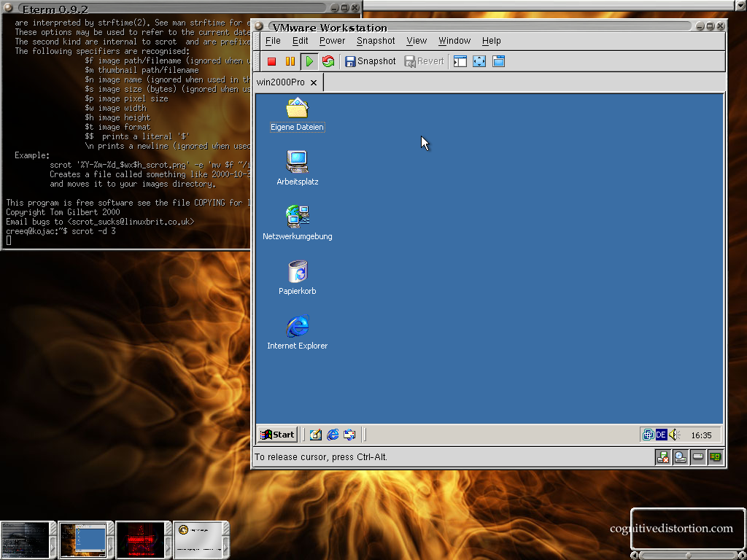
Task: Click the VMware Tools tray icon
Action: [648, 435]
